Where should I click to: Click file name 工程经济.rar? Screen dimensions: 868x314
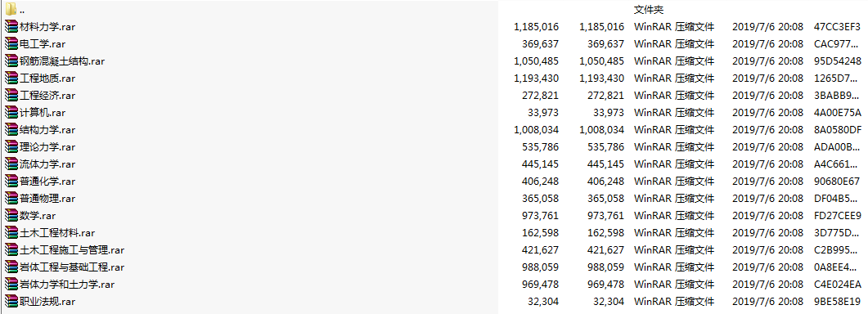click(x=47, y=95)
